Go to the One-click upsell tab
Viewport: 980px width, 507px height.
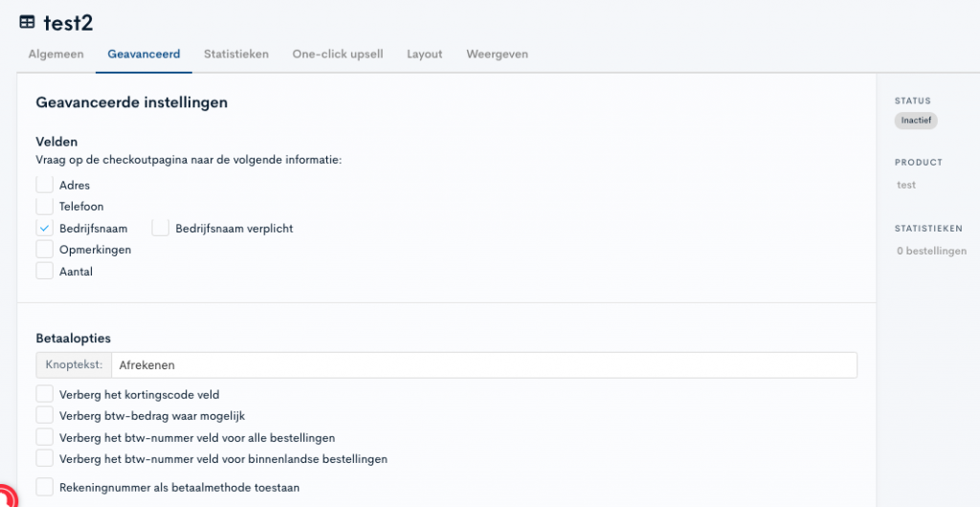[x=337, y=55]
